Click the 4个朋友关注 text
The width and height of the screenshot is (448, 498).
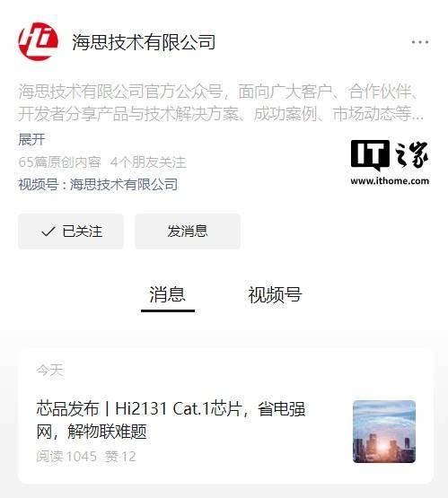[x=148, y=162]
